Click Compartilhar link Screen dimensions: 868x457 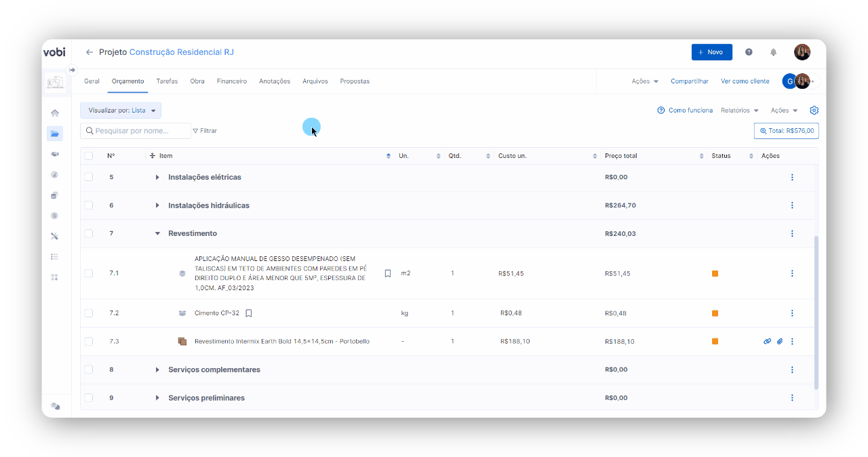tap(690, 81)
